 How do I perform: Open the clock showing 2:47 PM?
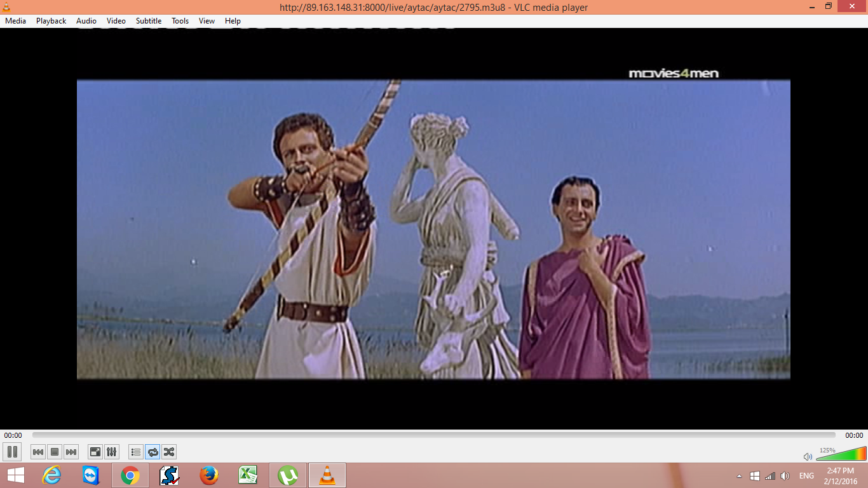(x=841, y=475)
